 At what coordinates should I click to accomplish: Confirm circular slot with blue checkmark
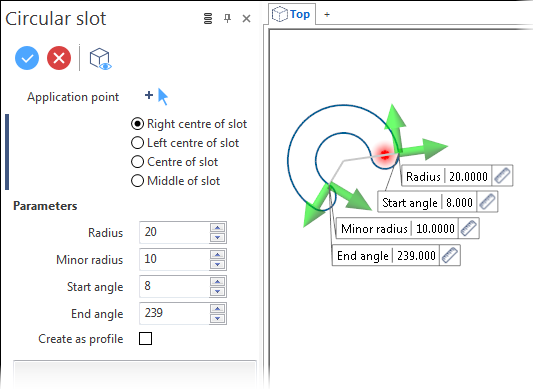[27, 58]
